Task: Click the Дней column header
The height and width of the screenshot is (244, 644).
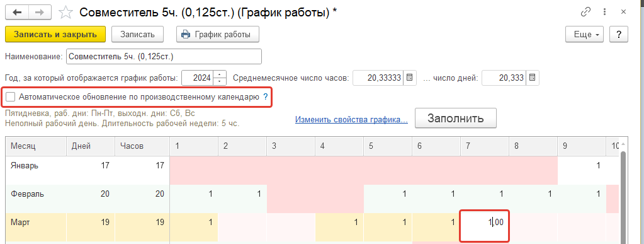Action: click(x=91, y=146)
